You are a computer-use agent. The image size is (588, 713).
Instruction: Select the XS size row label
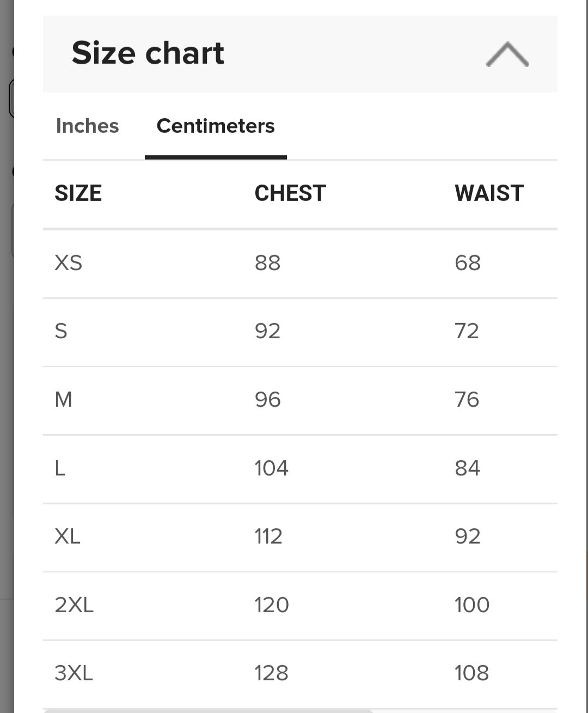69,263
